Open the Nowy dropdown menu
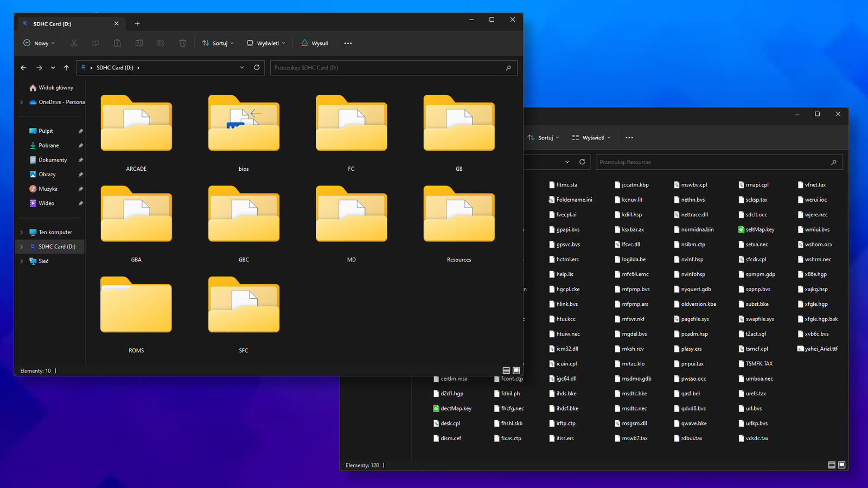Viewport: 868px width, 488px height. tap(39, 43)
